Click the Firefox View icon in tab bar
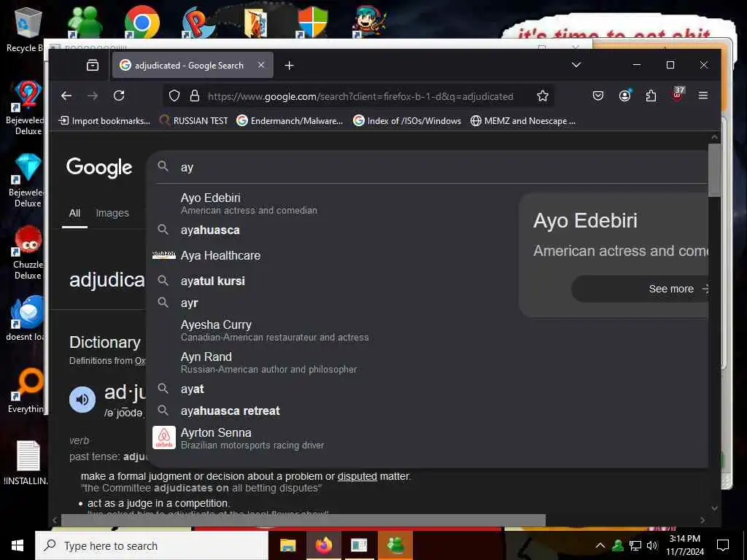 93,65
